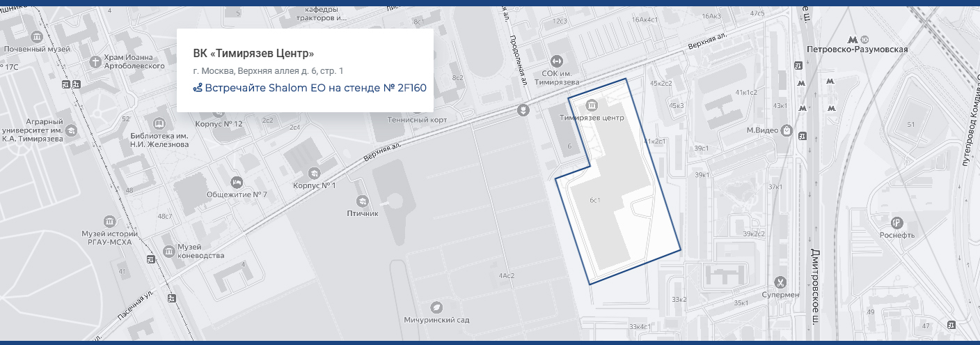Open the Библиотека им. Н.И. Железнова marker
Viewport: 980px width, 345px height.
159,123
